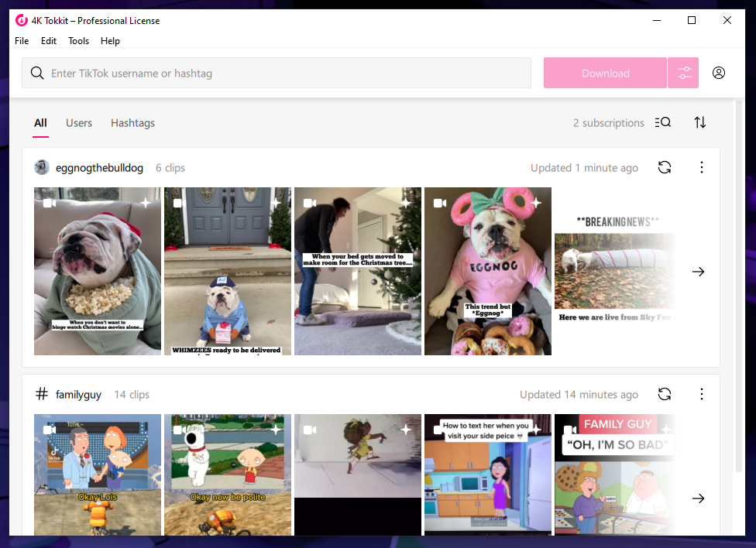This screenshot has height=548, width=756.
Task: Open download settings sliders icon
Action: 684,74
